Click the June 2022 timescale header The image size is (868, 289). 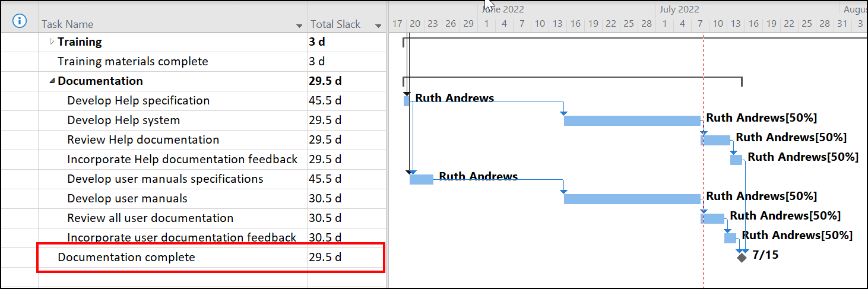pyautogui.click(x=503, y=9)
